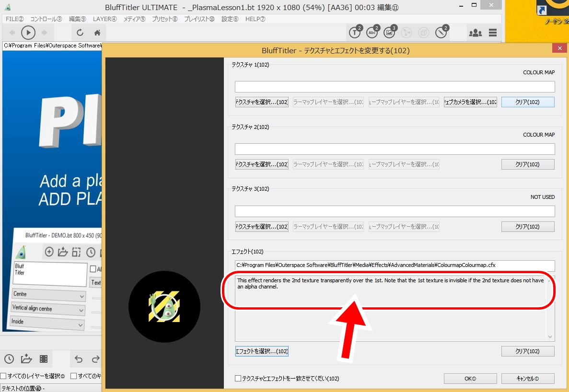Click the texture 2 path field

point(395,149)
